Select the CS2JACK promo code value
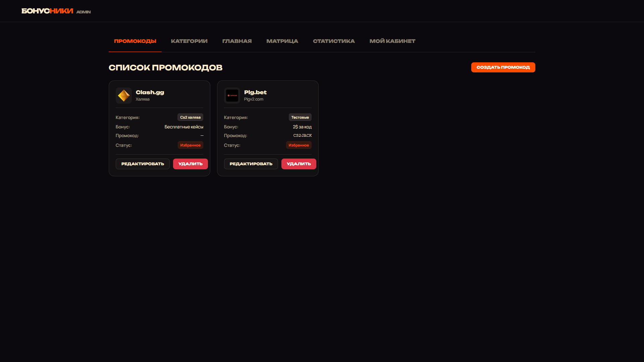This screenshot has height=362, width=644. tap(303, 135)
